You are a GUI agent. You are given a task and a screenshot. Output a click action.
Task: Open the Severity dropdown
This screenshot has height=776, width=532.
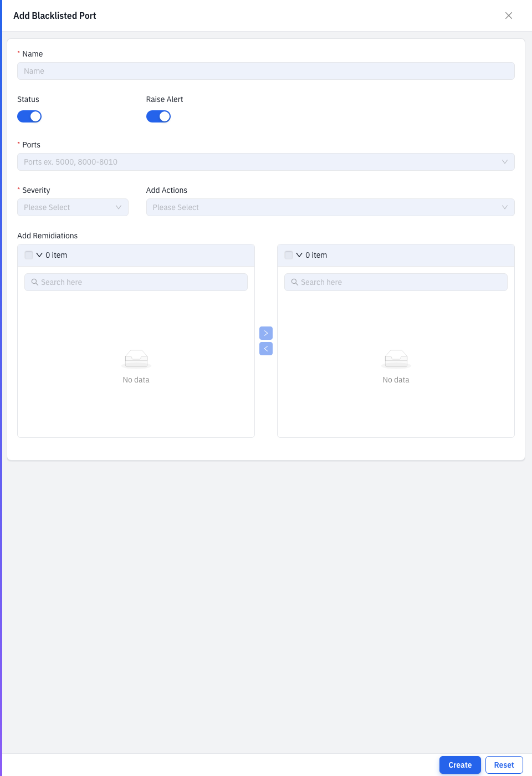[73, 207]
